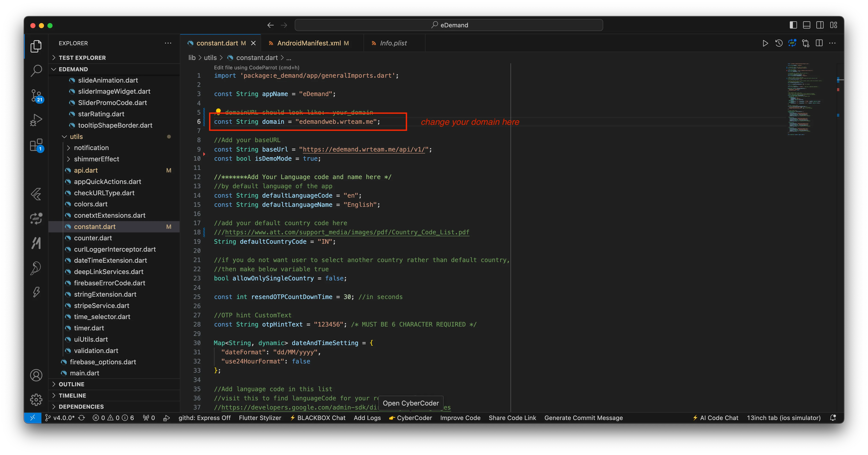Toggle the secondary side bar layout icon
The width and height of the screenshot is (868, 455).
(x=820, y=25)
